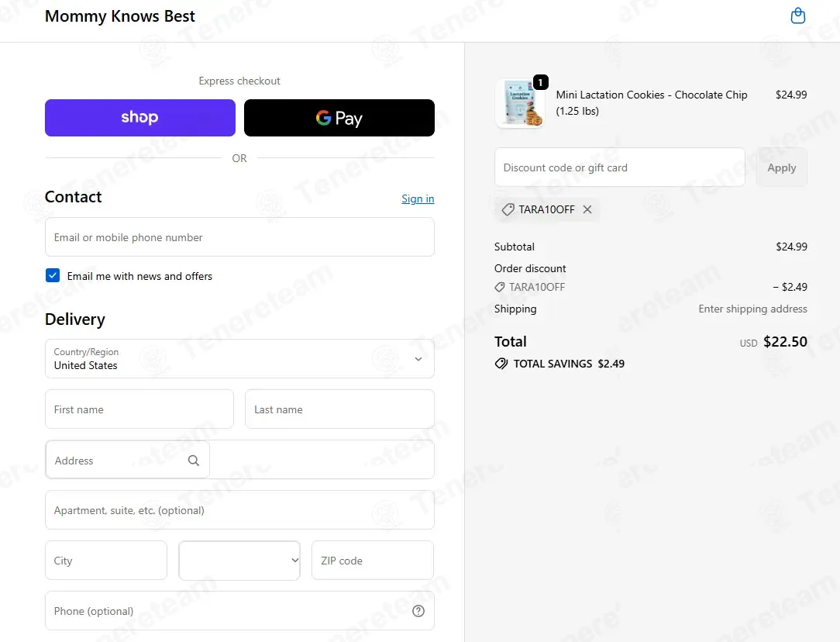Remove the TARA10OFF discount code

click(x=587, y=209)
